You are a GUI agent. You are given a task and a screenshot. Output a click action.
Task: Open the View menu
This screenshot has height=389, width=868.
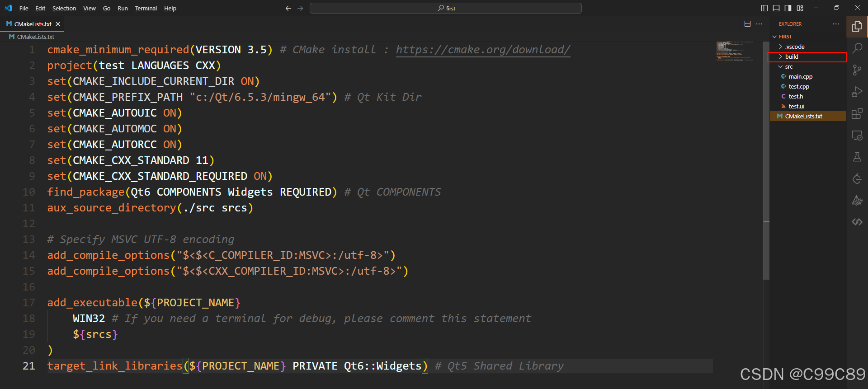(x=90, y=8)
